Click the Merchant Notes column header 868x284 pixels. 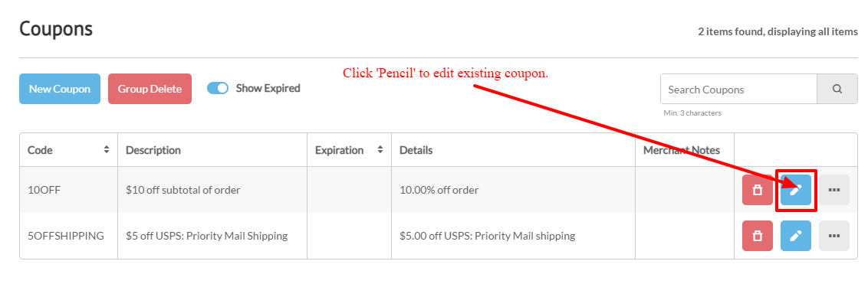[x=682, y=150]
